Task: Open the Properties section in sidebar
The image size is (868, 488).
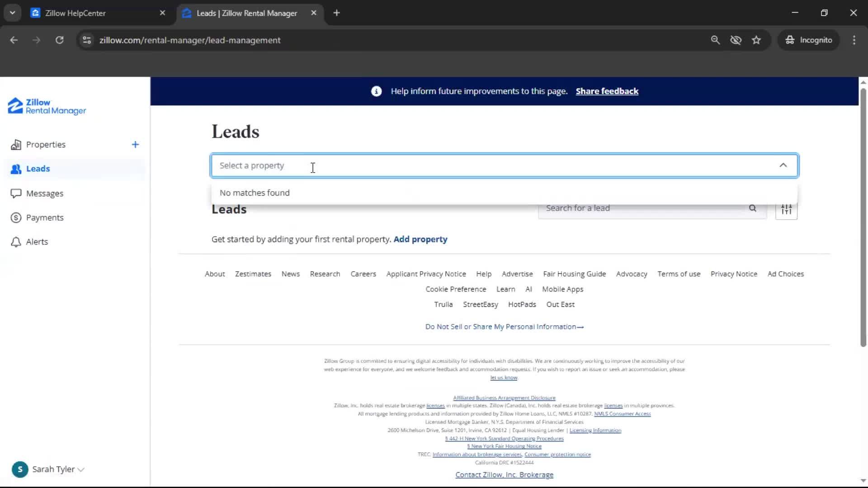Action: tap(46, 144)
